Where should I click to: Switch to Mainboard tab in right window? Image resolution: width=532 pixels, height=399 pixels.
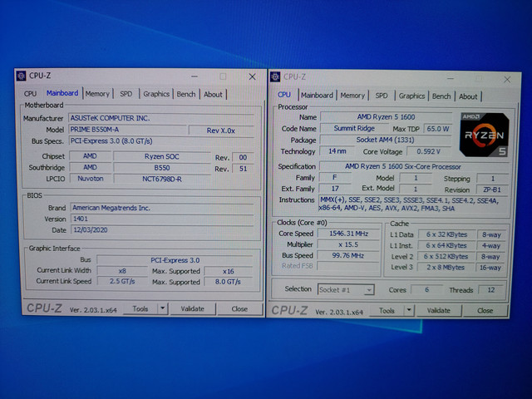pyautogui.click(x=317, y=96)
